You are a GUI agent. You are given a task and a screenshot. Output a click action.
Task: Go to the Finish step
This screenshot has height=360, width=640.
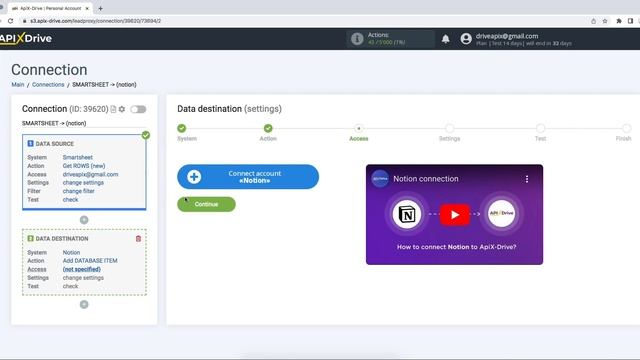(x=627, y=129)
